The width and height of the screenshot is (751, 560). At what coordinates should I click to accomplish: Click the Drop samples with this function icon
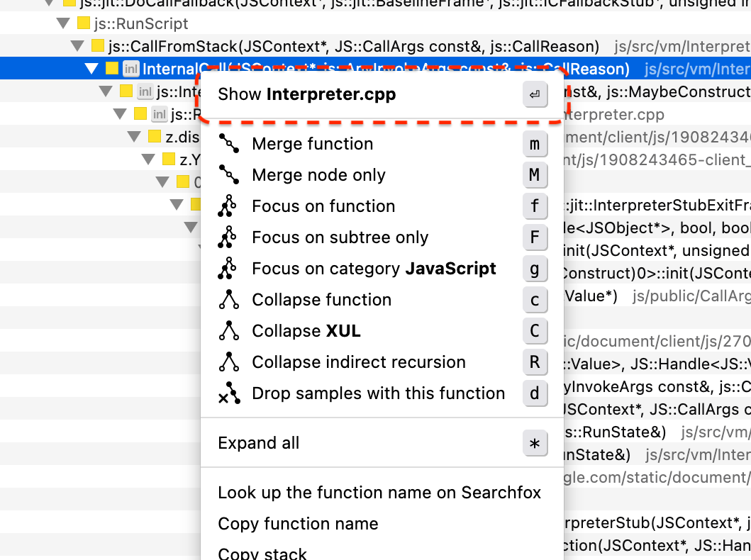pos(228,394)
